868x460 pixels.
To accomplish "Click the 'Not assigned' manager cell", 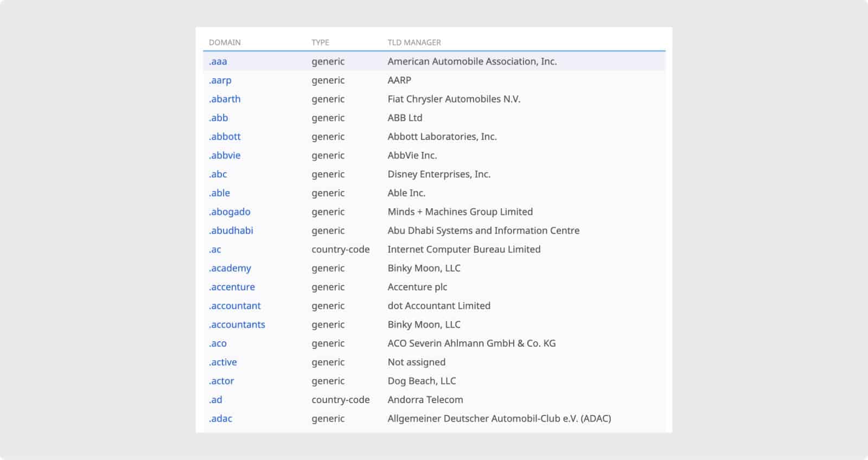I will pos(416,362).
